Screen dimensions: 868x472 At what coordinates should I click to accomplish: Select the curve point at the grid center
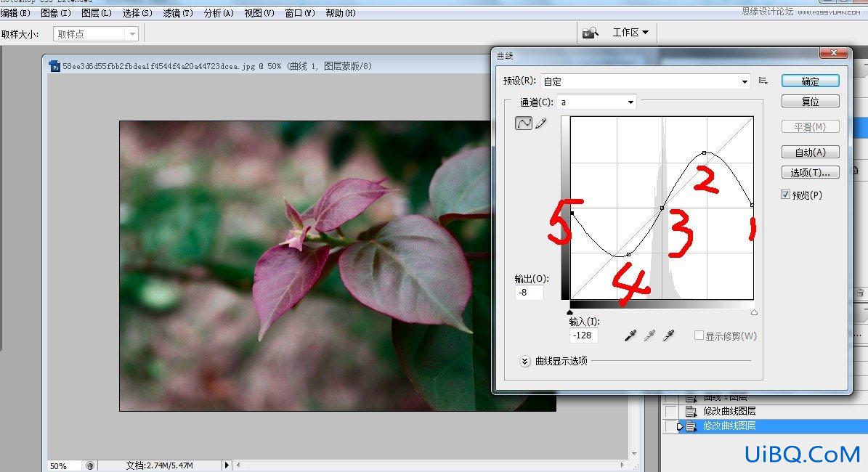[x=662, y=208]
